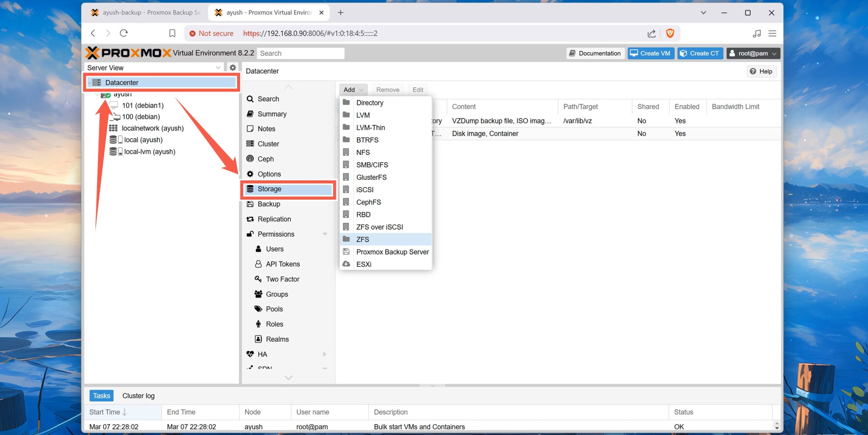The image size is (868, 435).
Task: Open the Documentation link button
Action: pos(595,53)
